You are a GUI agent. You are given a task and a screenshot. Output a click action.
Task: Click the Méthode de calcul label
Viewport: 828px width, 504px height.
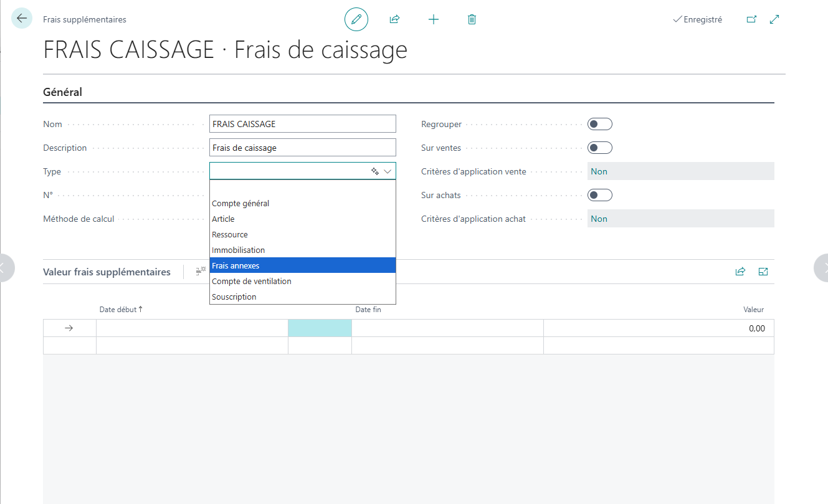(79, 219)
